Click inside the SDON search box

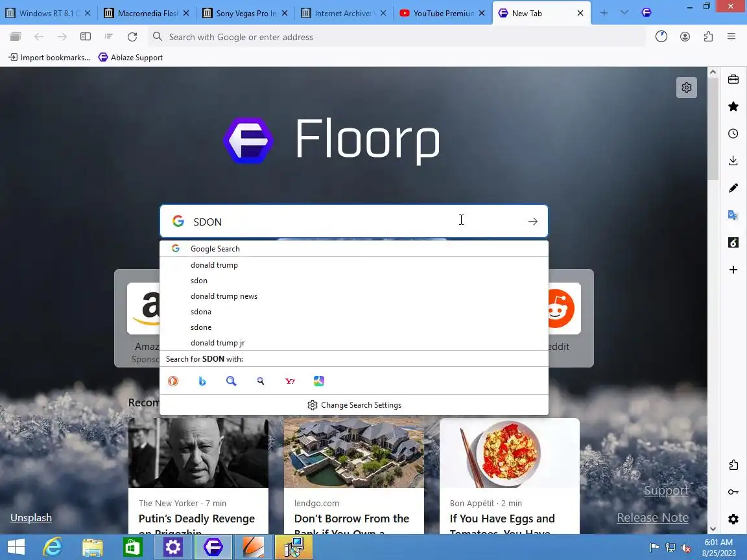point(354,222)
